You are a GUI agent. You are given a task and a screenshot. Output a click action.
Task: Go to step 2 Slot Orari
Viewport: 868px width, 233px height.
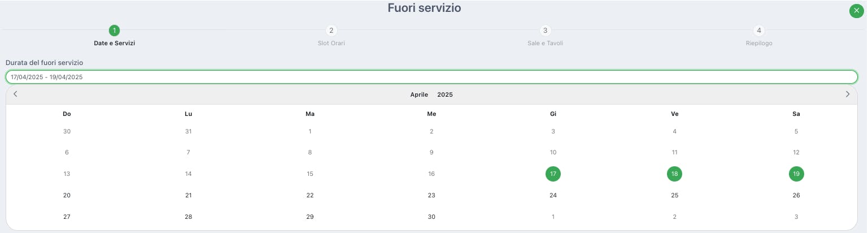331,31
